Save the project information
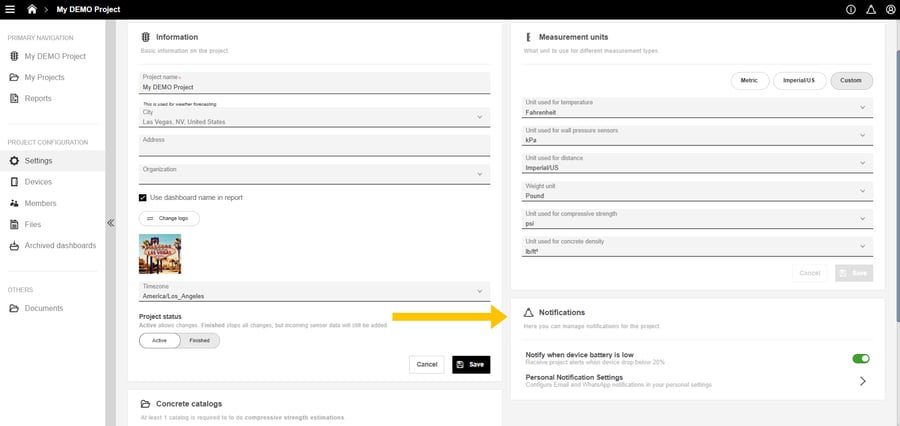 pos(470,365)
